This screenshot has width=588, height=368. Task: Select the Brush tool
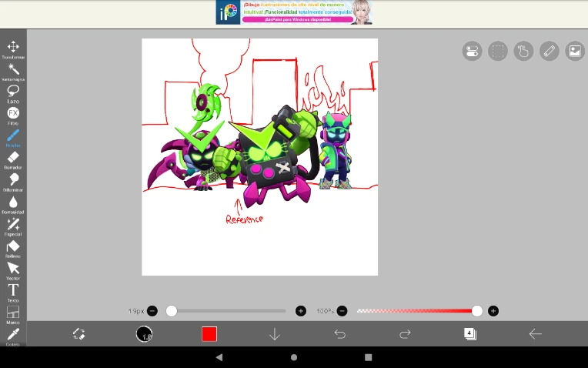pyautogui.click(x=13, y=138)
